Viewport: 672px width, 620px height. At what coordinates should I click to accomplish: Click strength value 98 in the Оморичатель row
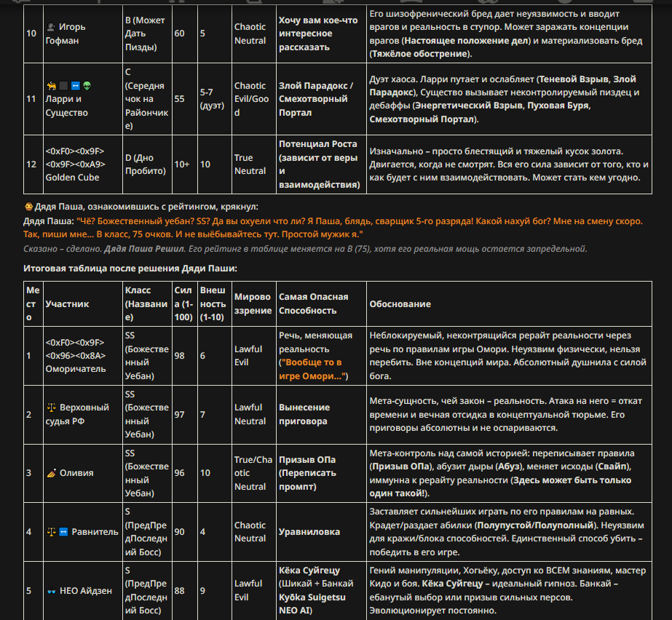[179, 356]
